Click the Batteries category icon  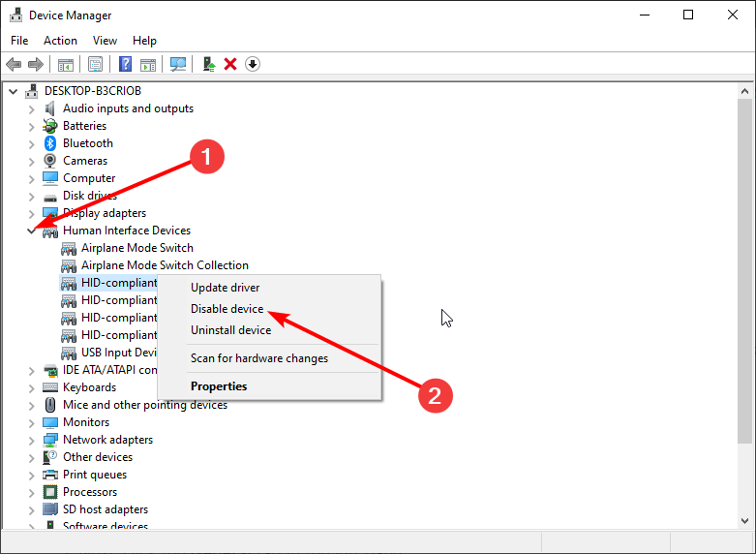(x=50, y=126)
